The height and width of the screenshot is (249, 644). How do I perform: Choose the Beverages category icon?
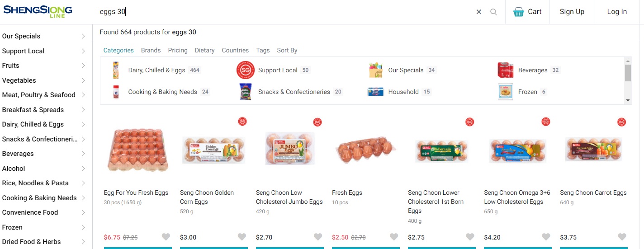(506, 70)
